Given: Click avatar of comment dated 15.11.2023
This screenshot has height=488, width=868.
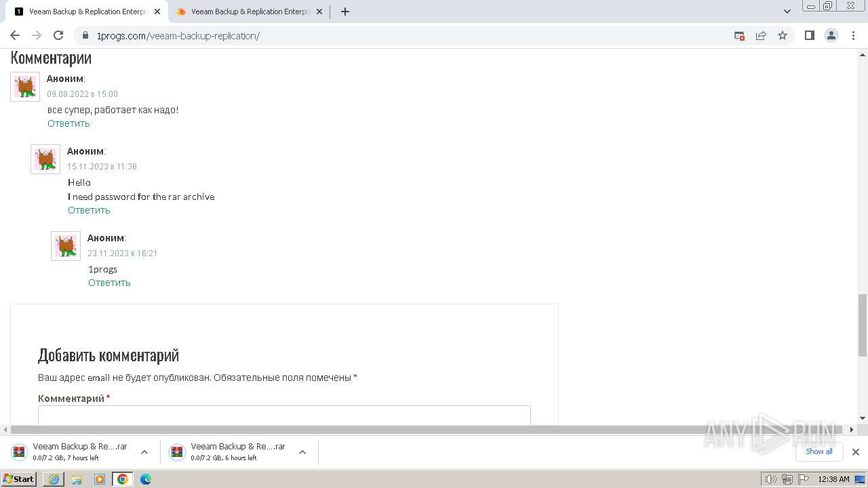Looking at the screenshot, I should tap(45, 159).
